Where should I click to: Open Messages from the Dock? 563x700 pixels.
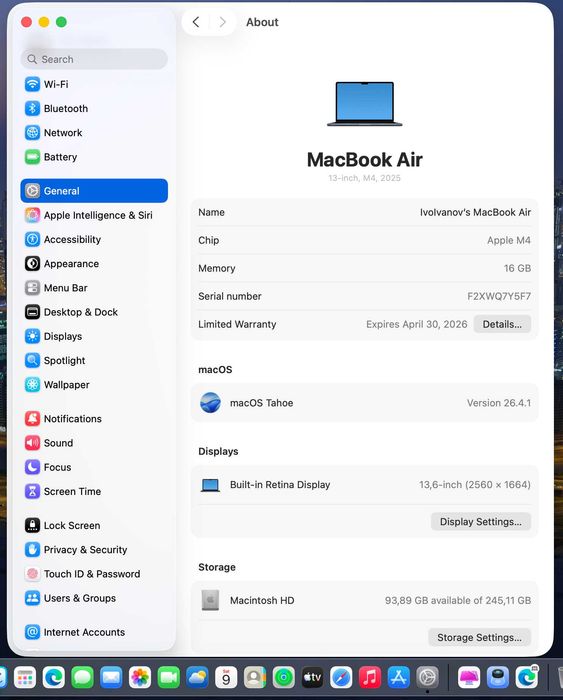tap(83, 677)
